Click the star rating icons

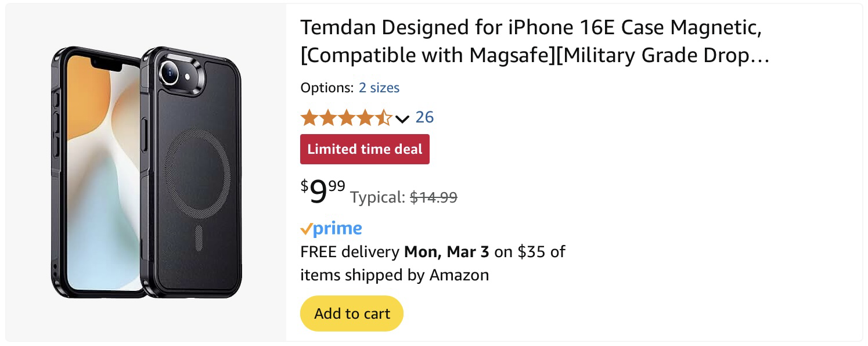pyautogui.click(x=346, y=118)
